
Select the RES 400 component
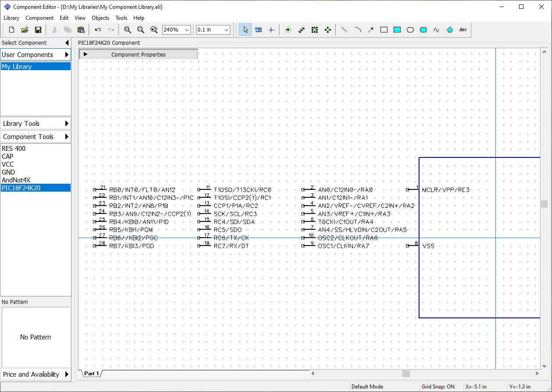(36, 149)
